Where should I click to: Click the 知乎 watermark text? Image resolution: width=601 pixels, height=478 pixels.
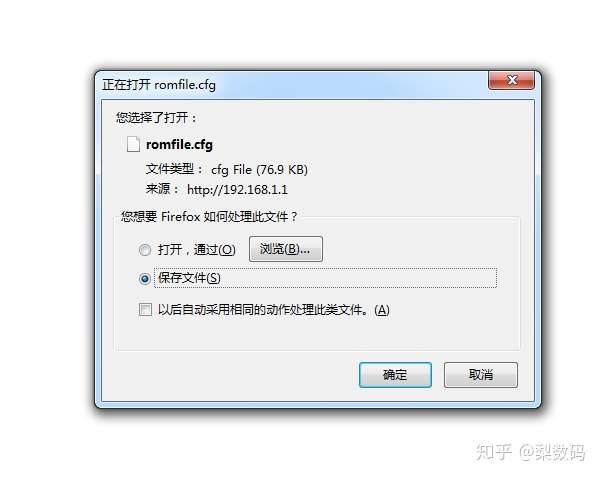[493, 452]
